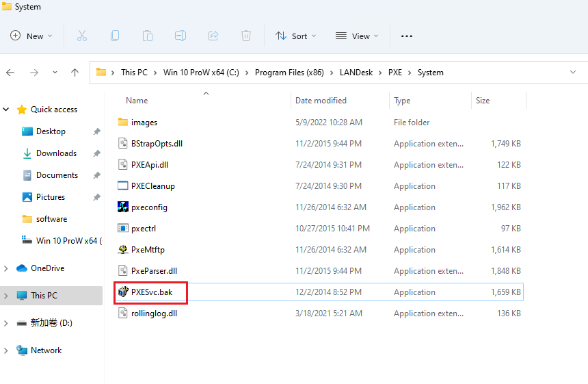Click This PC breadcrumb segment
The width and height of the screenshot is (588, 384).
click(x=134, y=73)
